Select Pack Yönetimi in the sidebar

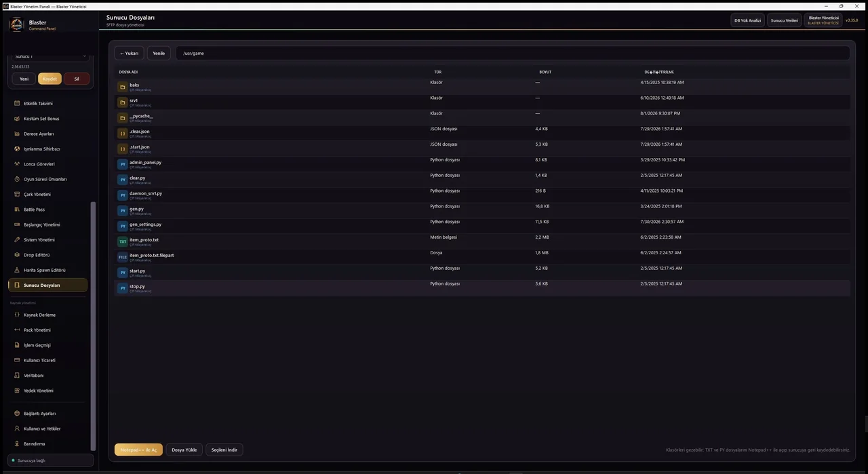(x=47, y=330)
